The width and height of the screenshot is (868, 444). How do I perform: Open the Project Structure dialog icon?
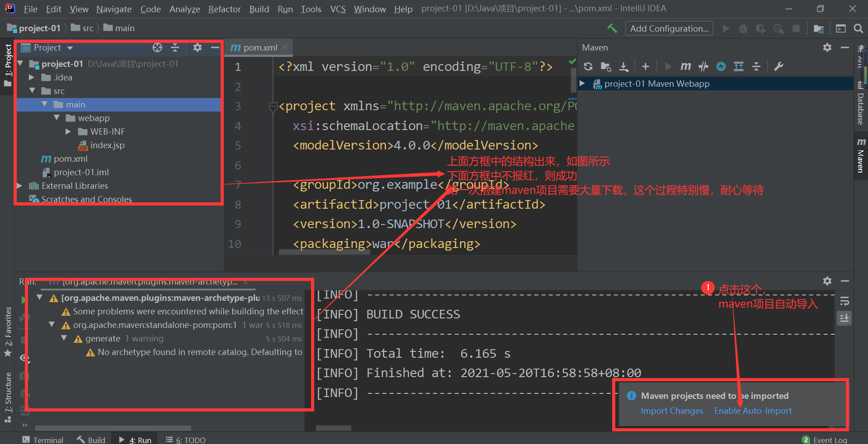pyautogui.click(x=819, y=28)
